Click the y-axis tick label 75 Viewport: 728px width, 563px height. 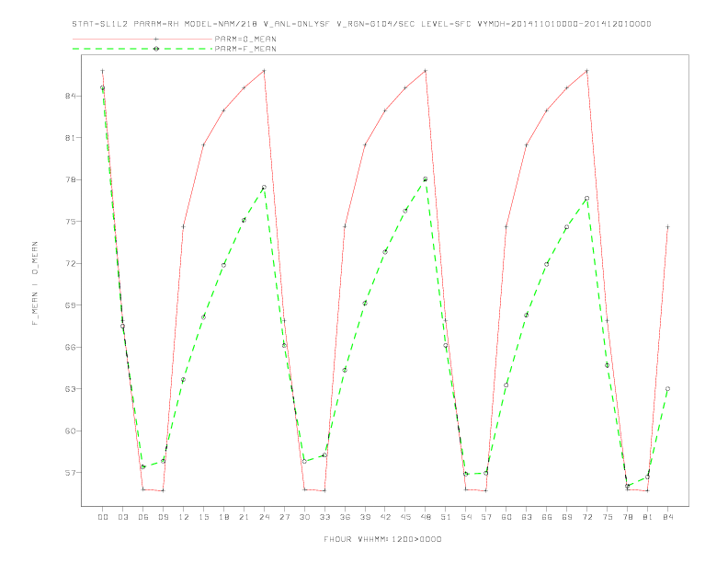70,221
